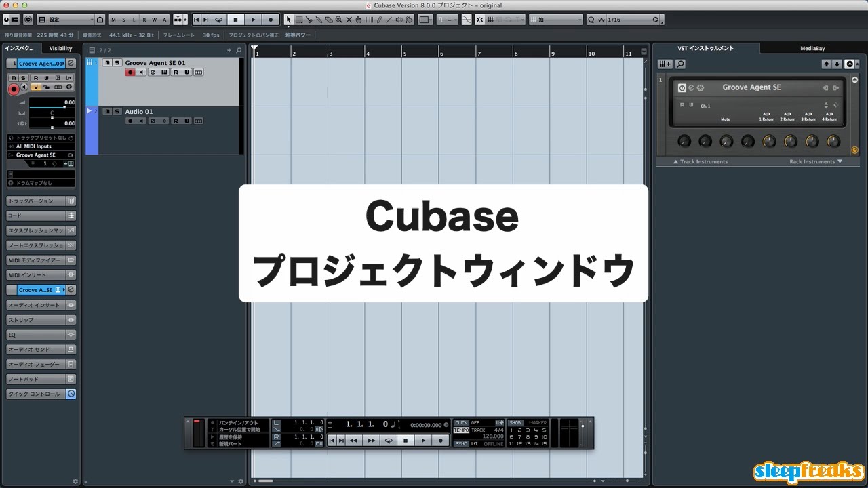Click Record button in transport panel
Screen dimensions: 868x488
[x=440, y=440]
